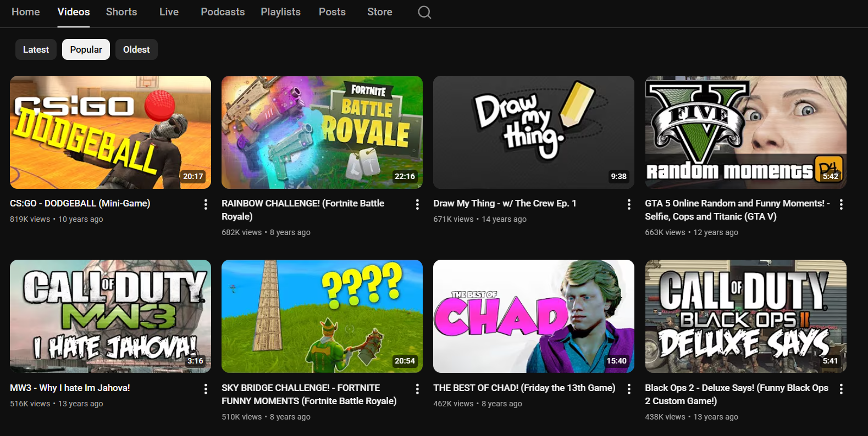View the Posts tab

point(332,12)
